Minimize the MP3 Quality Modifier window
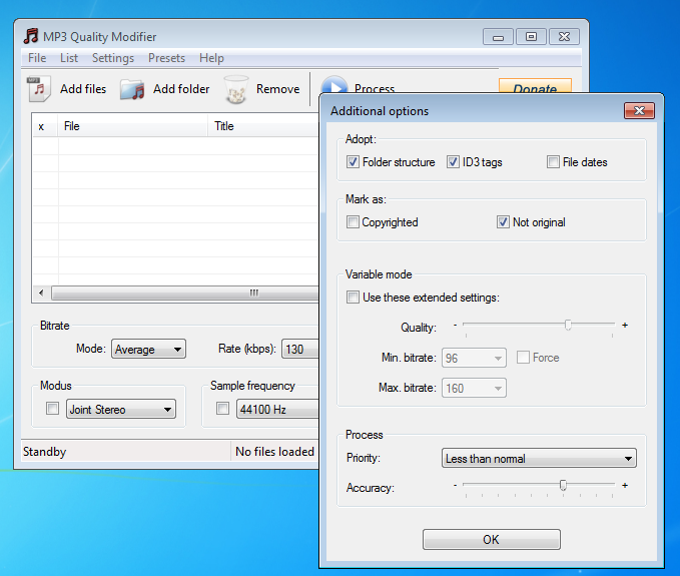Viewport: 680px width, 576px height. click(x=498, y=37)
